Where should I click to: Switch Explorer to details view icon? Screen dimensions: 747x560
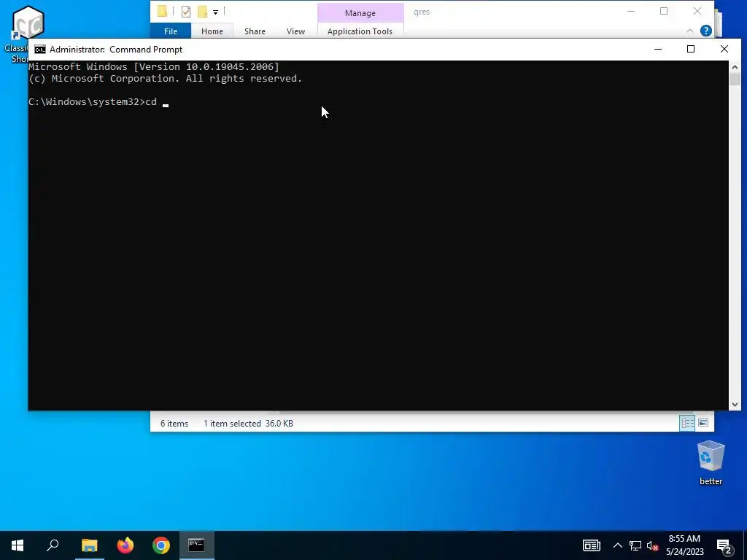(687, 423)
